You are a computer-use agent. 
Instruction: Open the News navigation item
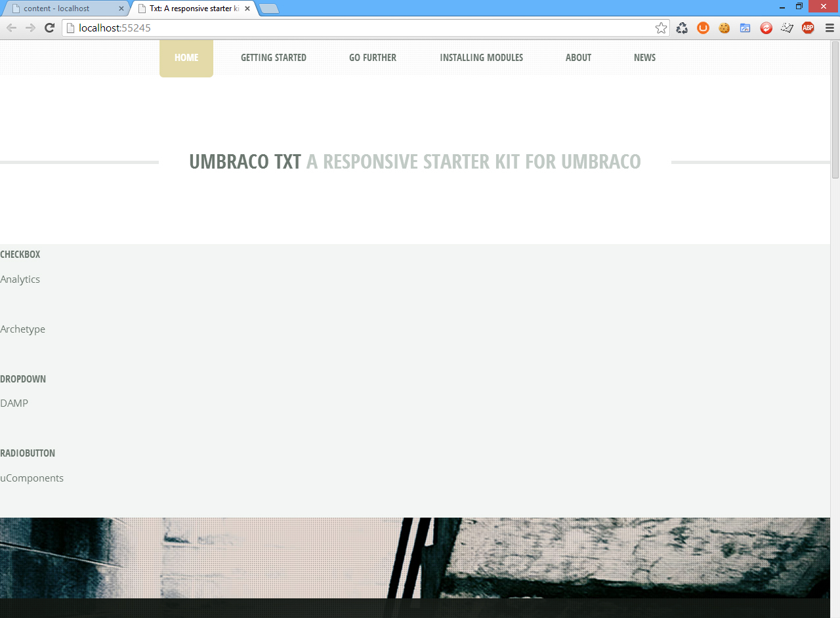[644, 58]
